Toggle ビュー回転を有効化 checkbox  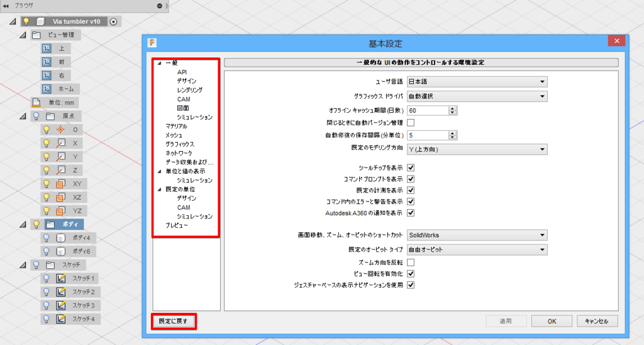(x=411, y=273)
